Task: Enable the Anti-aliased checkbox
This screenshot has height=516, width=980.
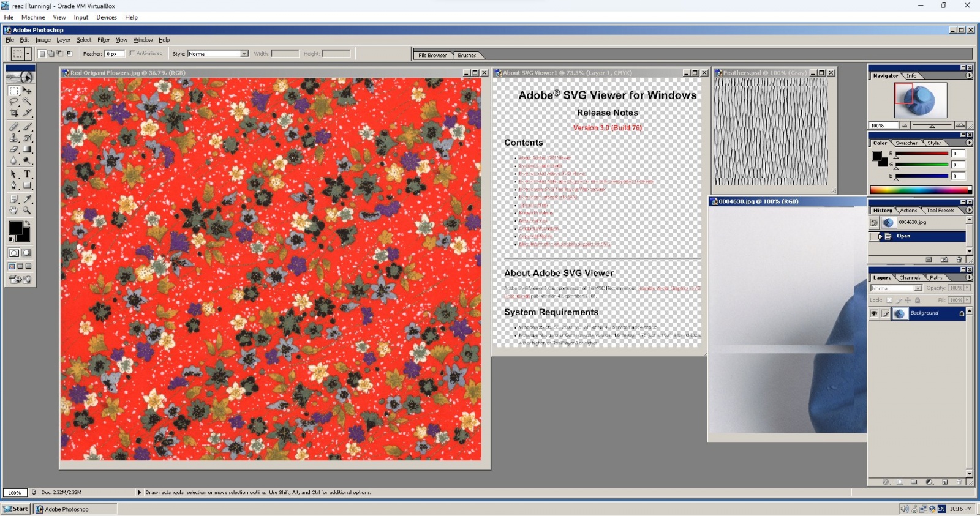Action: tap(132, 53)
